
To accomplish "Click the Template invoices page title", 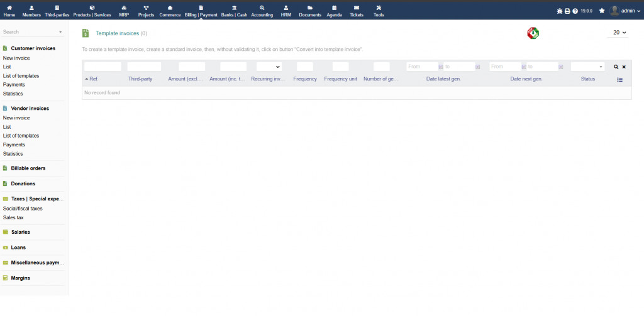I will [118, 34].
